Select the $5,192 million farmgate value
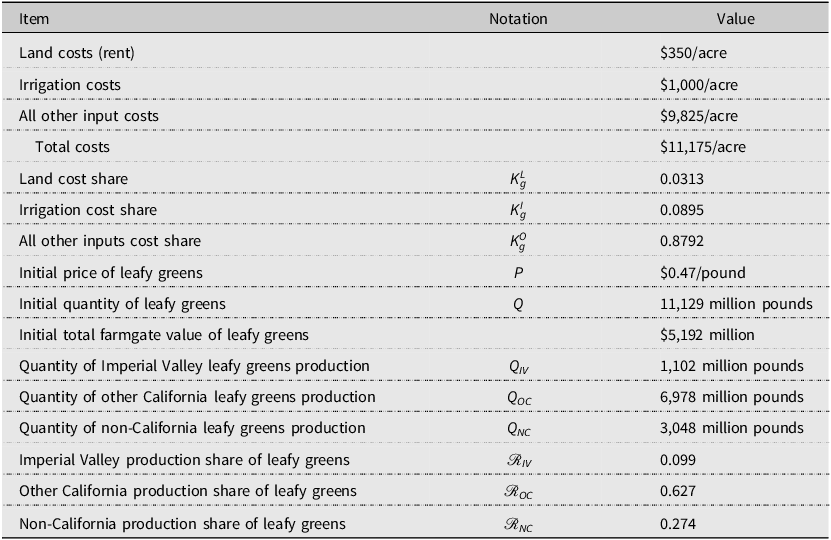831x540 pixels. tap(707, 335)
